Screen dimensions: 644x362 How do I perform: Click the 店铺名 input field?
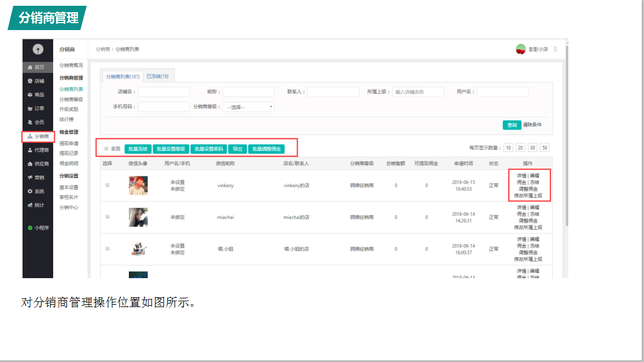click(x=164, y=92)
